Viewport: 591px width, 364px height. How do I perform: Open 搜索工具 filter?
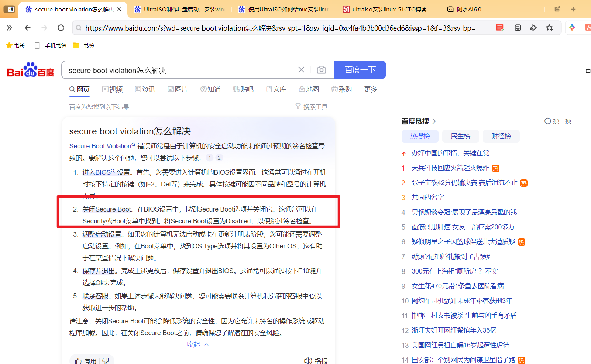pos(312,107)
